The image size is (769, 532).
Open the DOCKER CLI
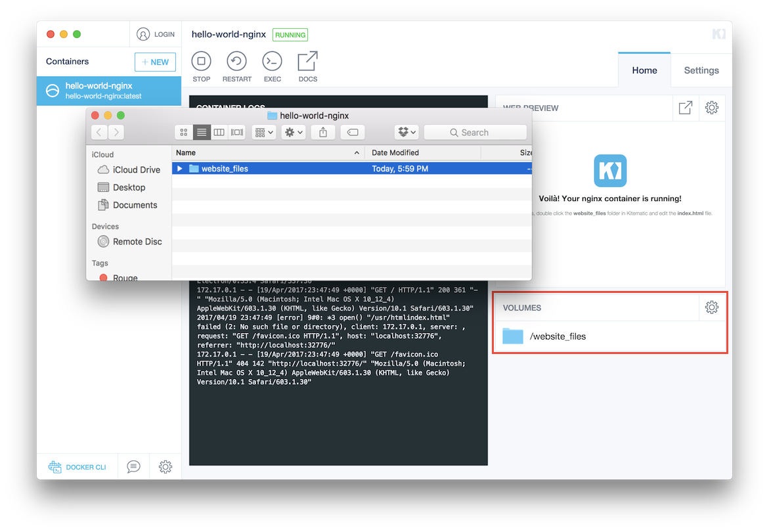pos(77,466)
